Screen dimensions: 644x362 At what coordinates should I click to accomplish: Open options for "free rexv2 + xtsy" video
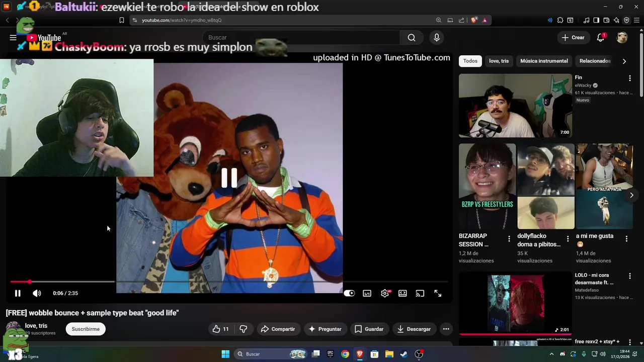point(629,342)
